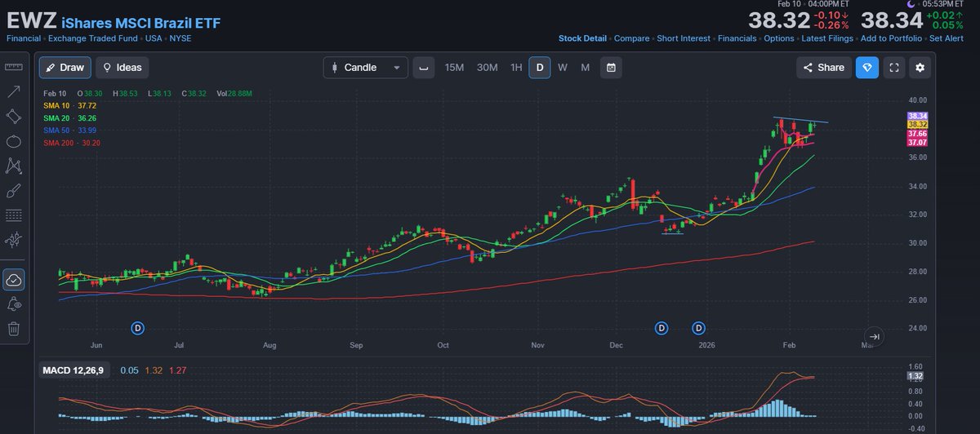980x434 pixels.
Task: Click the MACD 1.32 axis value label
Action: point(917,376)
